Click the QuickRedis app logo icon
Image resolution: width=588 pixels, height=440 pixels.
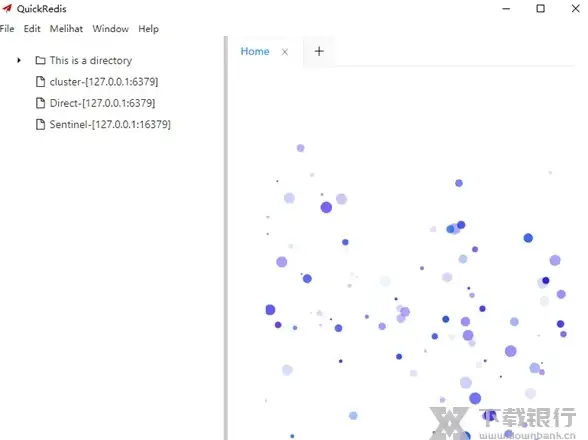pyautogui.click(x=8, y=8)
